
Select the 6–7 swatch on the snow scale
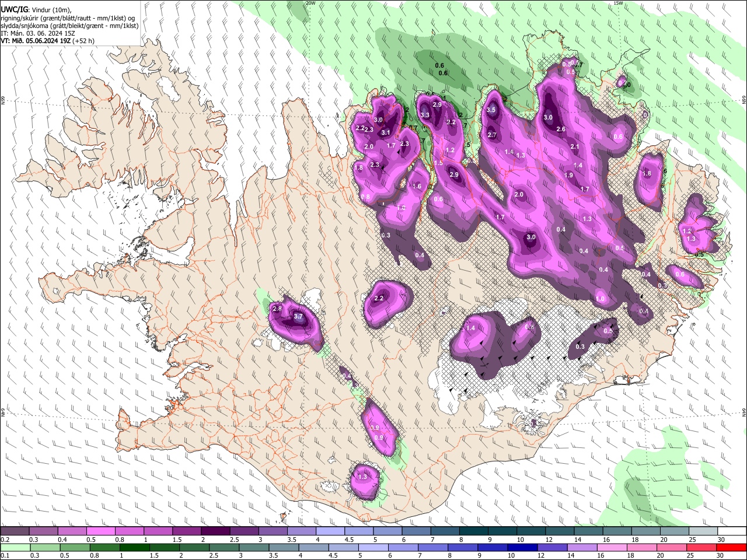[x=416, y=531]
